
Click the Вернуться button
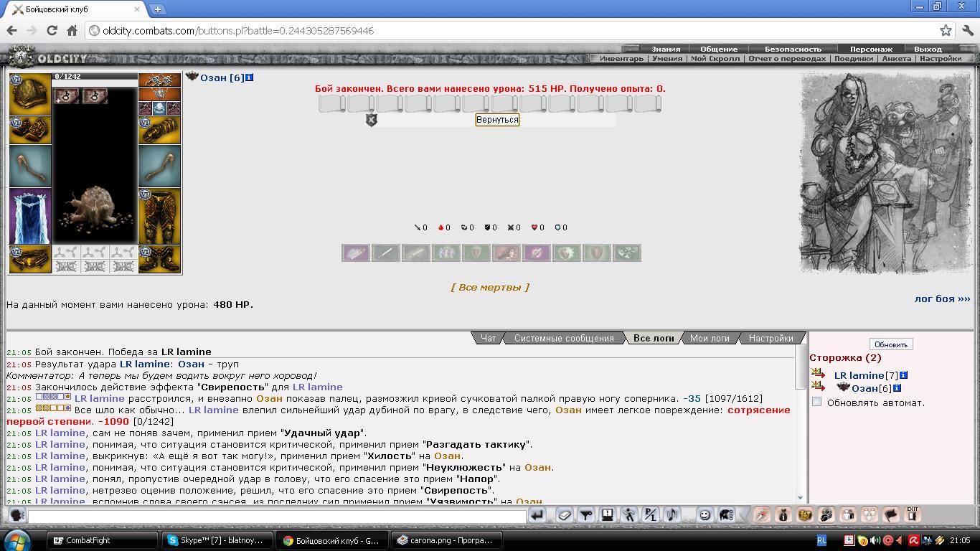point(497,120)
